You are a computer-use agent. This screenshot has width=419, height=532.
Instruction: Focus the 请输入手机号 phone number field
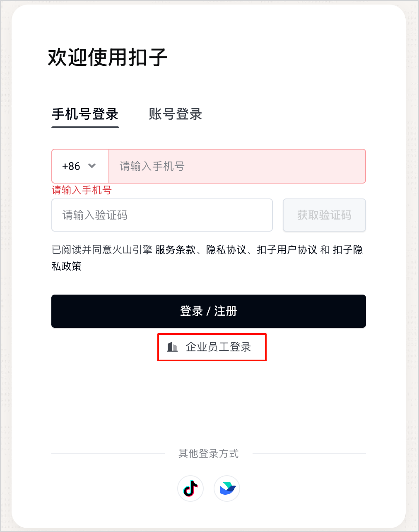pyautogui.click(x=237, y=166)
